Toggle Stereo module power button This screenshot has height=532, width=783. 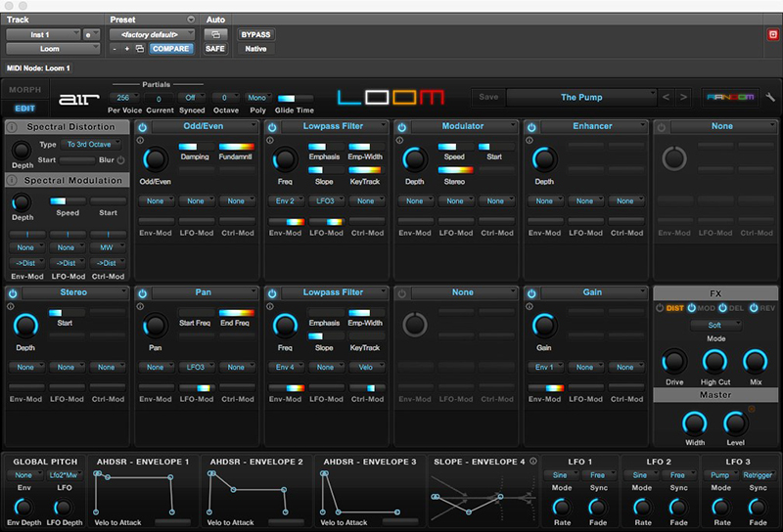tap(13, 293)
